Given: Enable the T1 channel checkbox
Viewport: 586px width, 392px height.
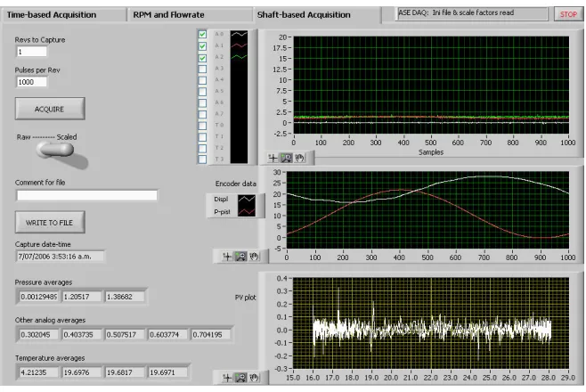Looking at the screenshot, I should click(202, 137).
